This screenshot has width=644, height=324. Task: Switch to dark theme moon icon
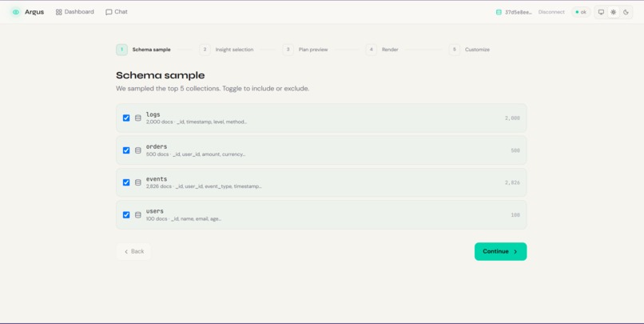(626, 12)
